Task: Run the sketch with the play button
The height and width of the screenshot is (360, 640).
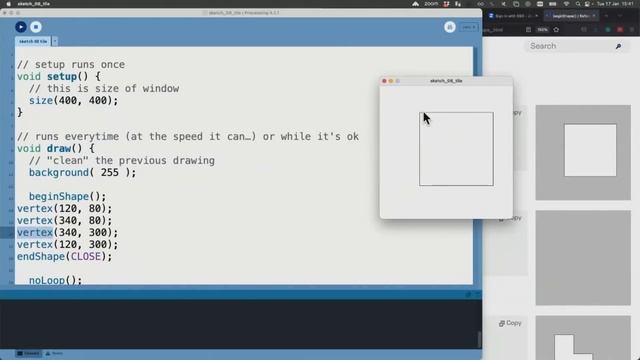Action: [21, 27]
